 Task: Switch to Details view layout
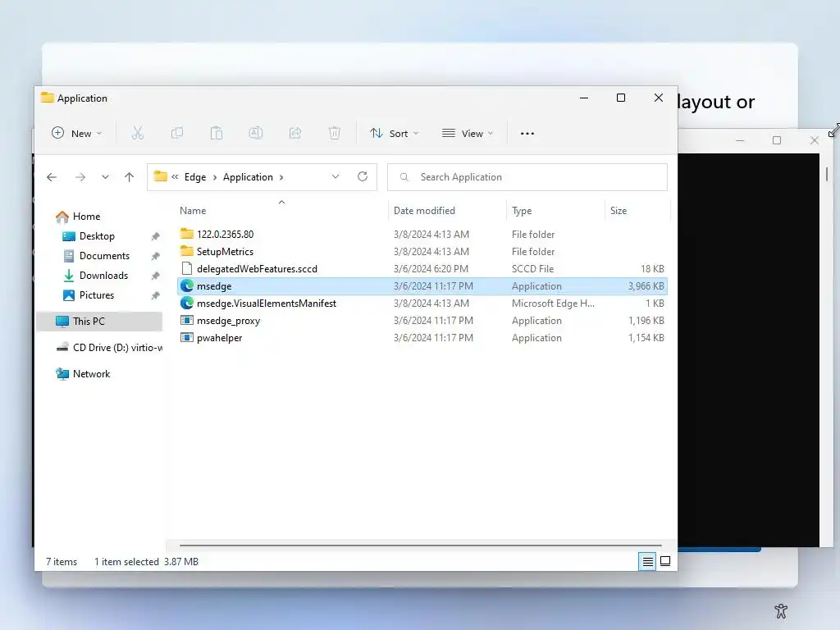tap(647, 561)
